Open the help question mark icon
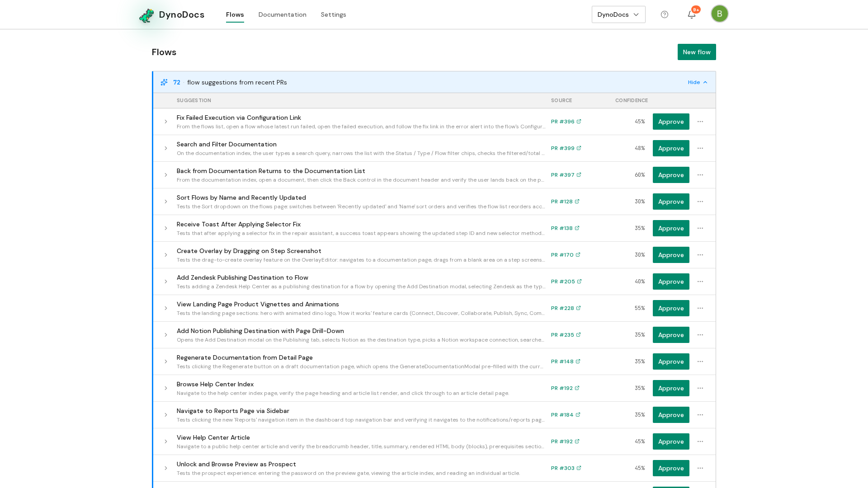Image resolution: width=868 pixels, height=488 pixels. 665,14
